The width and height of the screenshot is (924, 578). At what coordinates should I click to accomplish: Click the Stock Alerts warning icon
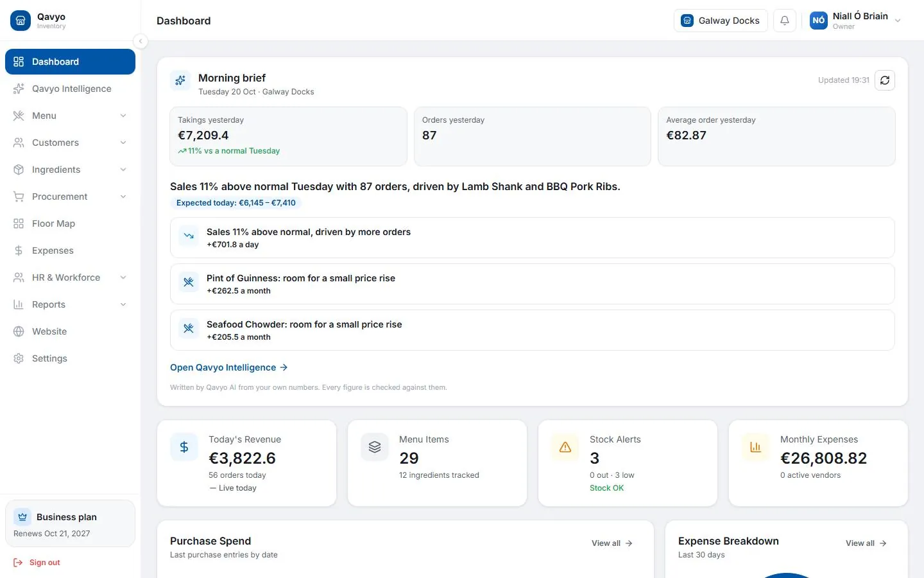tap(565, 447)
